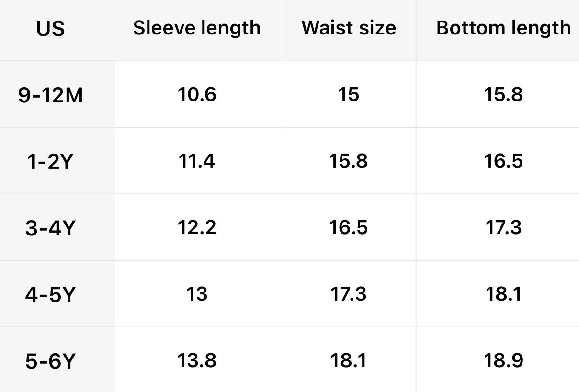Click the 12.2 sleeve length cell

click(x=197, y=227)
